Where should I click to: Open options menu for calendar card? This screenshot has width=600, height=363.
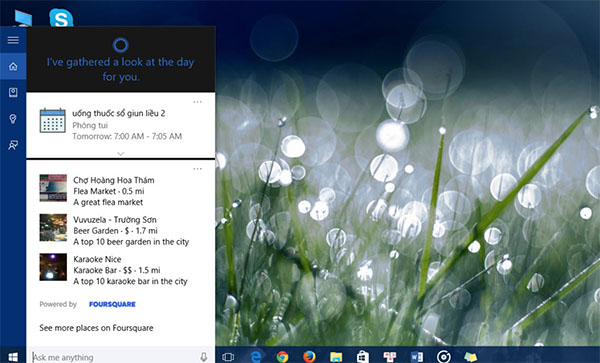click(x=197, y=102)
